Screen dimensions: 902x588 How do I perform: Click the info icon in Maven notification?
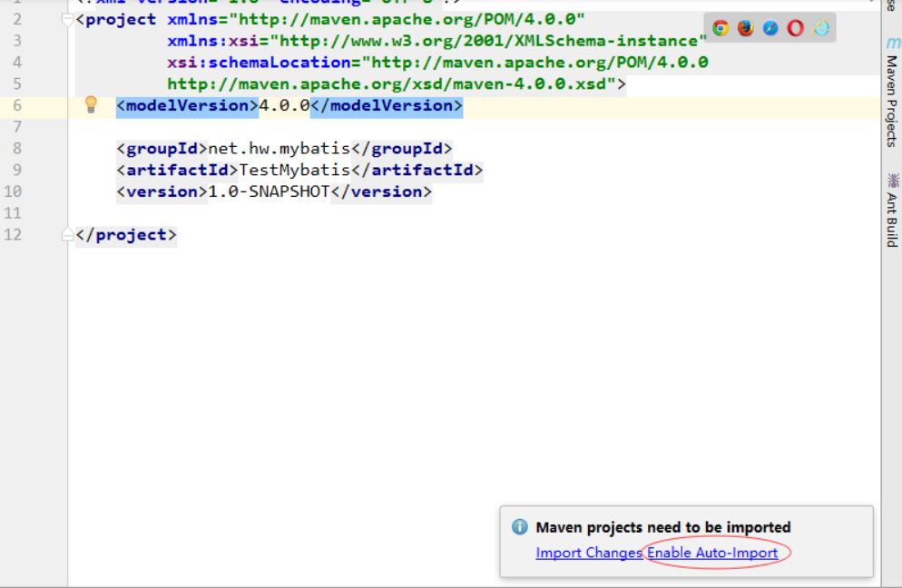click(x=519, y=527)
